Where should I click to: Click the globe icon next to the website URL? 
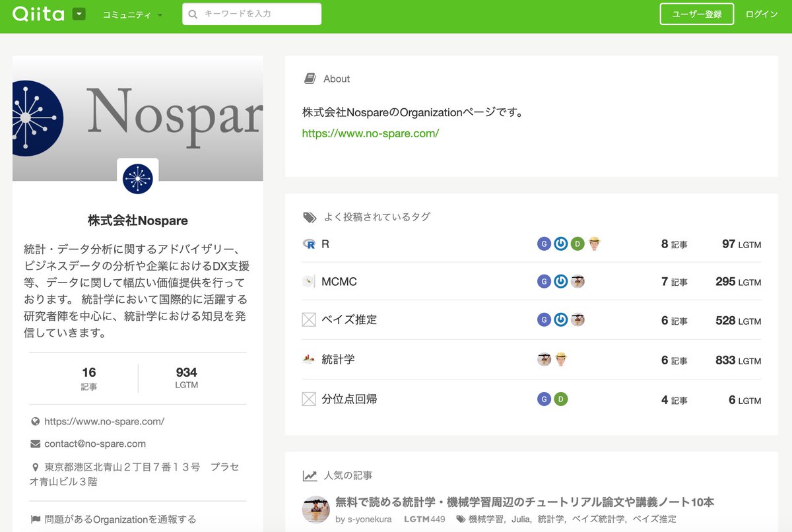click(36, 420)
